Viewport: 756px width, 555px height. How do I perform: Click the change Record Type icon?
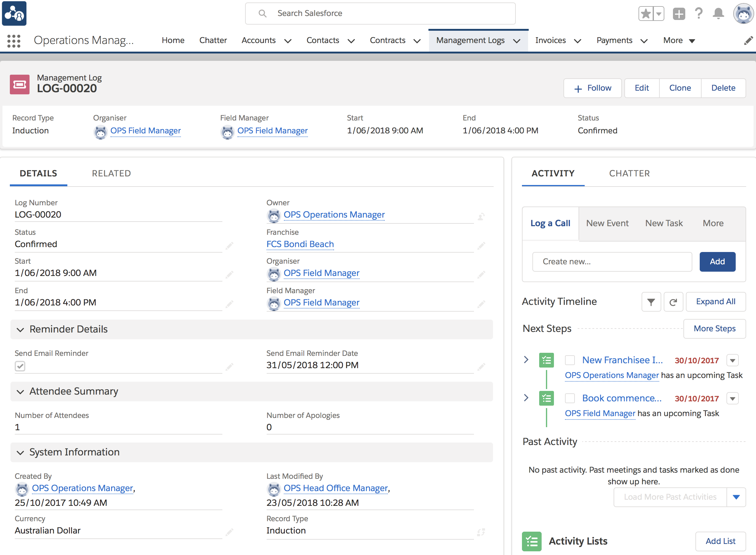[x=481, y=532]
